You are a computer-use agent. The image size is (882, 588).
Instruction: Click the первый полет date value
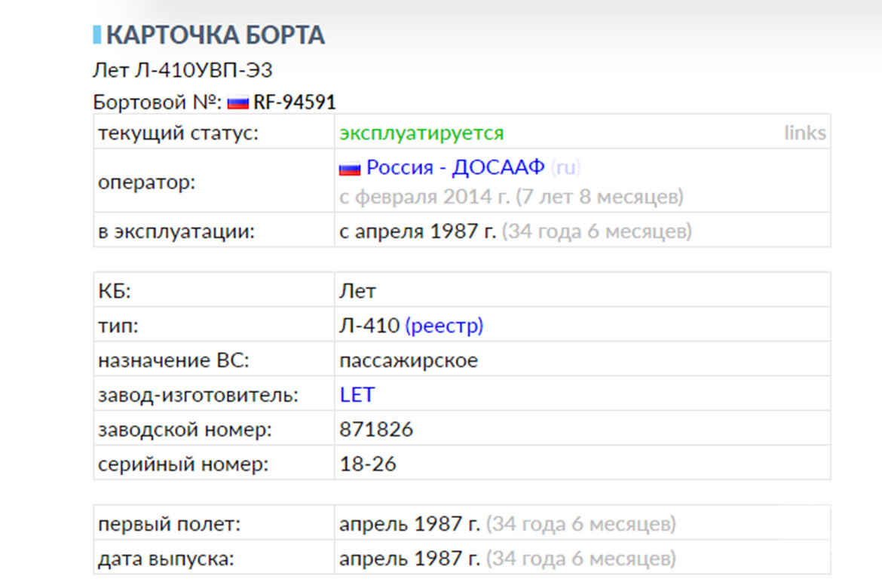[409, 523]
